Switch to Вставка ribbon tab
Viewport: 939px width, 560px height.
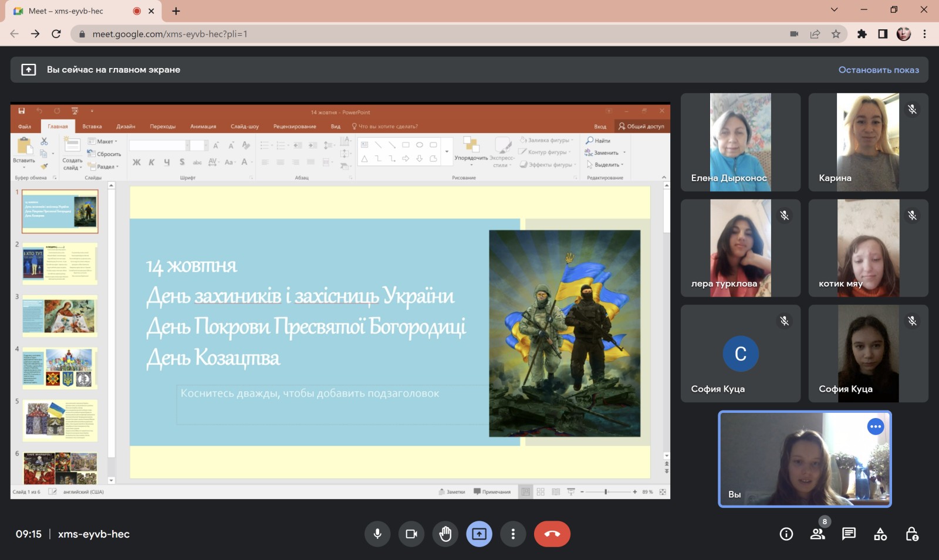[92, 126]
